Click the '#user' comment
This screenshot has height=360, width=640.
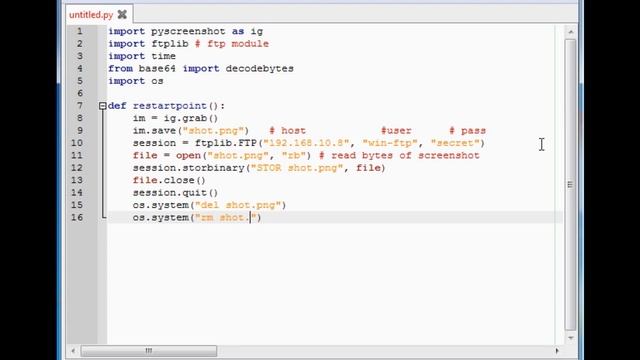point(396,131)
